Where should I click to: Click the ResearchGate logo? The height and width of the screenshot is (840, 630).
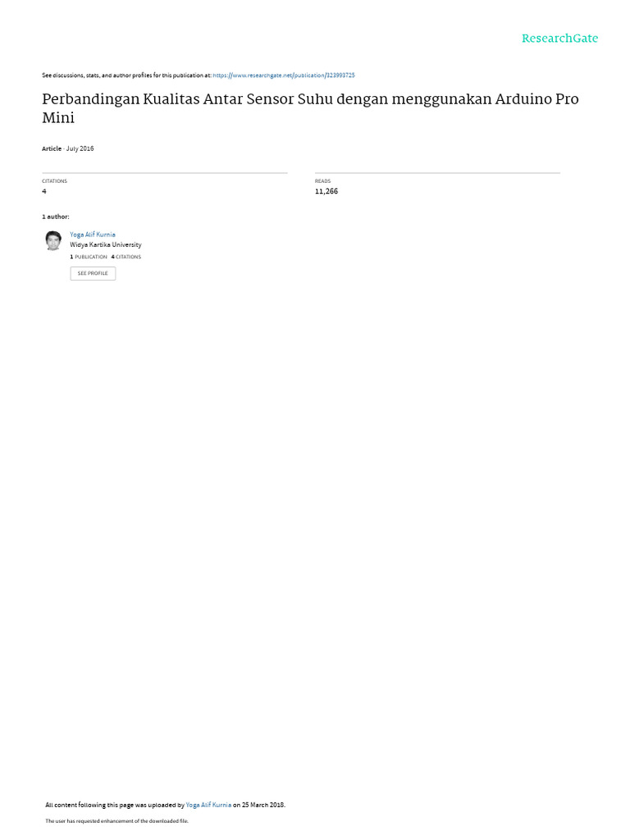tap(559, 38)
